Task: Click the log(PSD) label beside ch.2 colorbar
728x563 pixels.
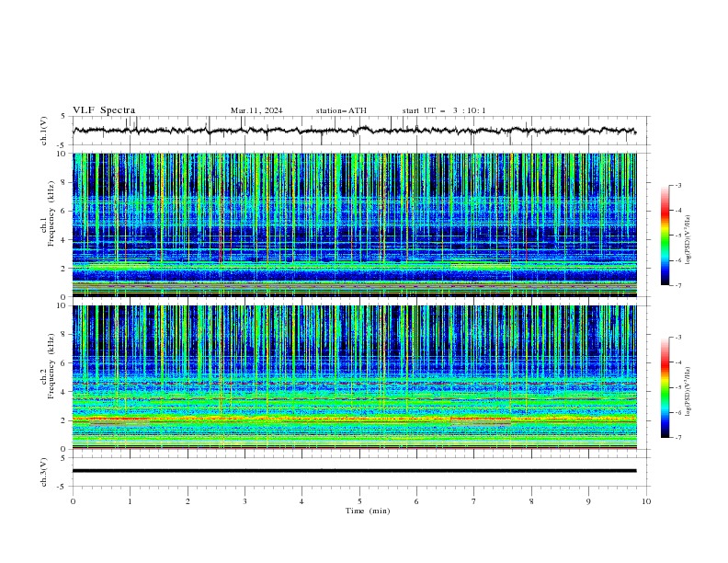Action: pyautogui.click(x=688, y=392)
